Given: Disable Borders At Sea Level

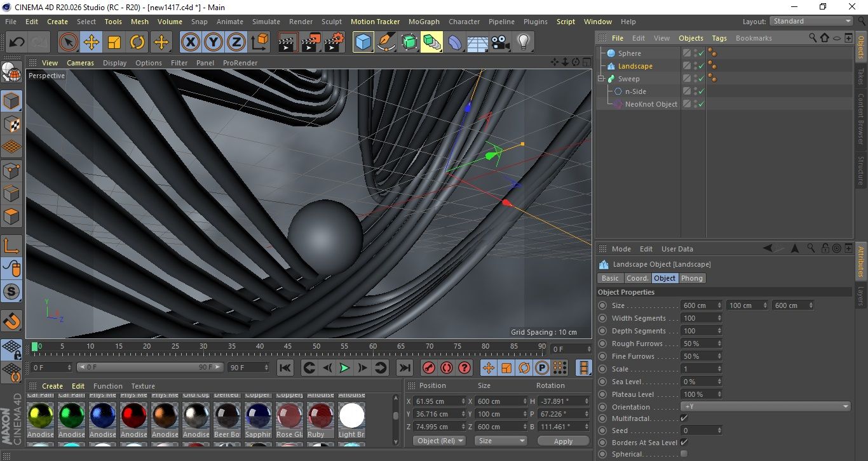Looking at the screenshot, I should coord(684,443).
